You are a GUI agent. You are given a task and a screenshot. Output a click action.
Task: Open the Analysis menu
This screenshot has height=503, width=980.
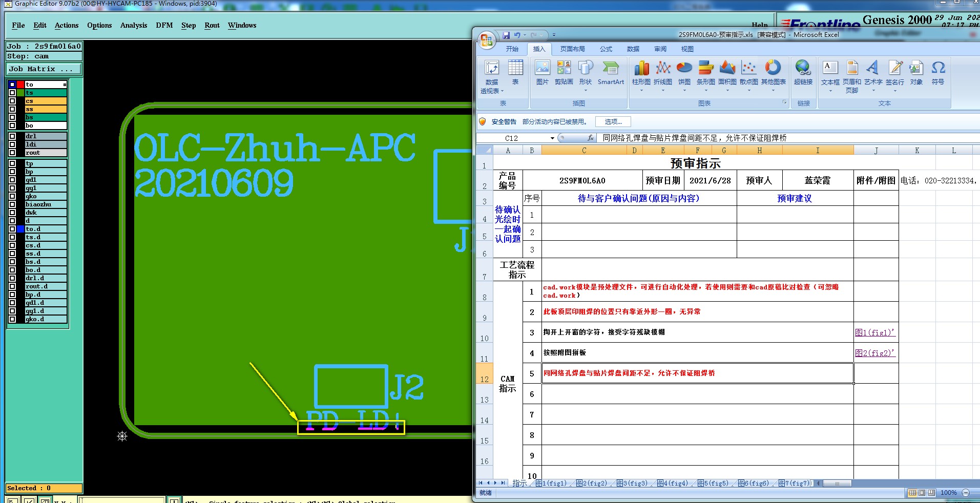pyautogui.click(x=134, y=25)
